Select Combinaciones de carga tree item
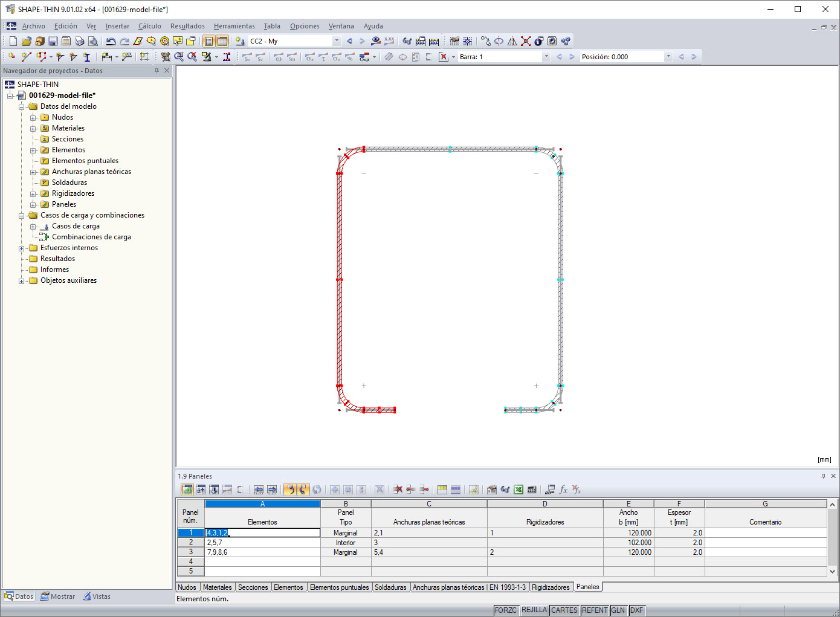The width and height of the screenshot is (840, 617). [91, 237]
